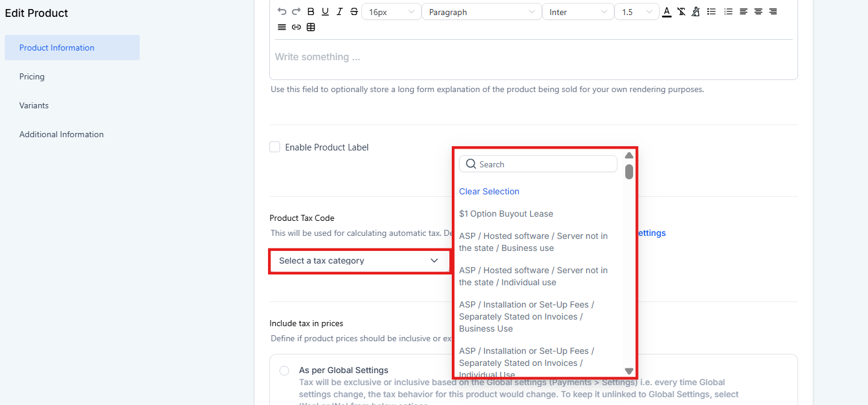This screenshot has width=868, height=405.
Task: Open the 1.5 line height dropdown
Action: coord(637,12)
